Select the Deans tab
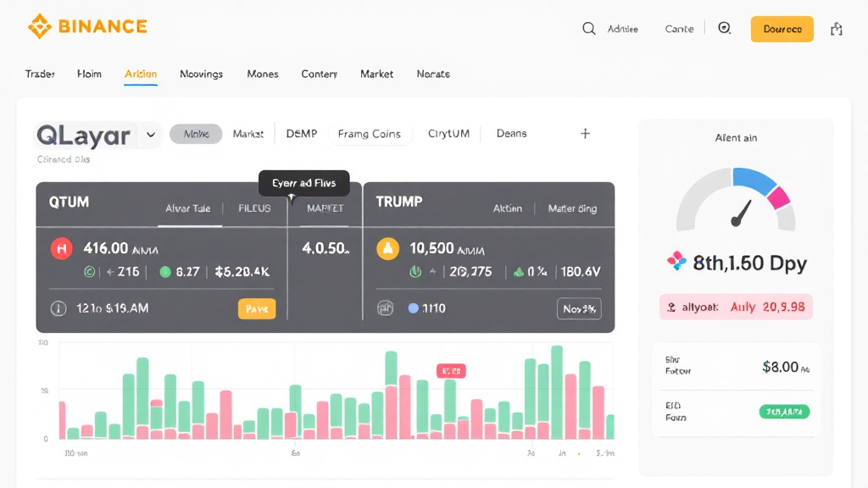 [511, 133]
